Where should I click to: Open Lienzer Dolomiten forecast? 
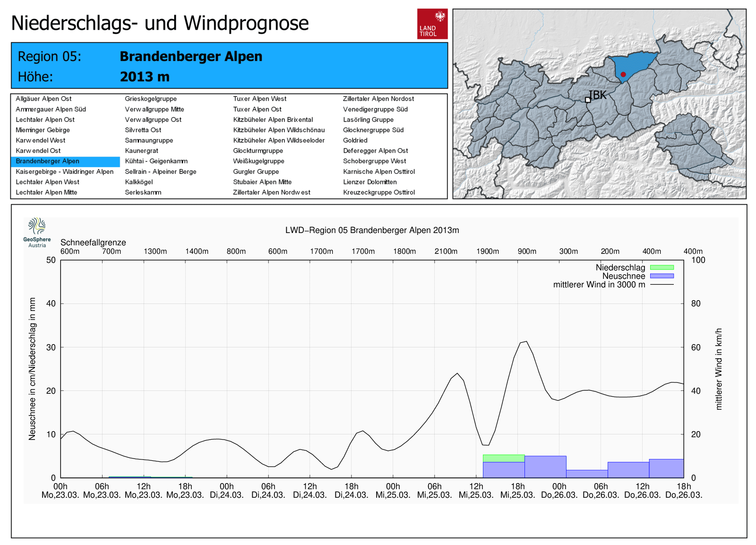(x=369, y=182)
